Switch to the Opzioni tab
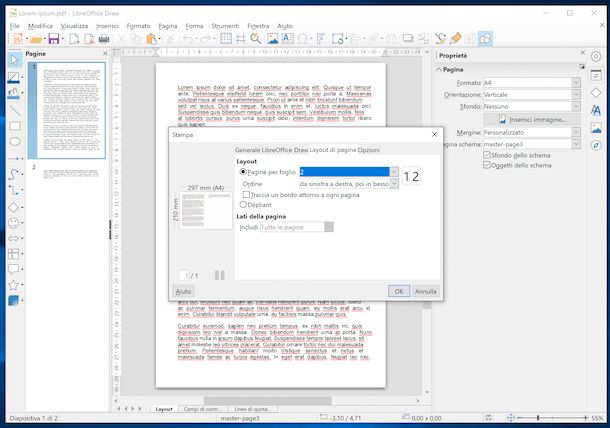Viewport: 610px width, 428px height. [368, 150]
